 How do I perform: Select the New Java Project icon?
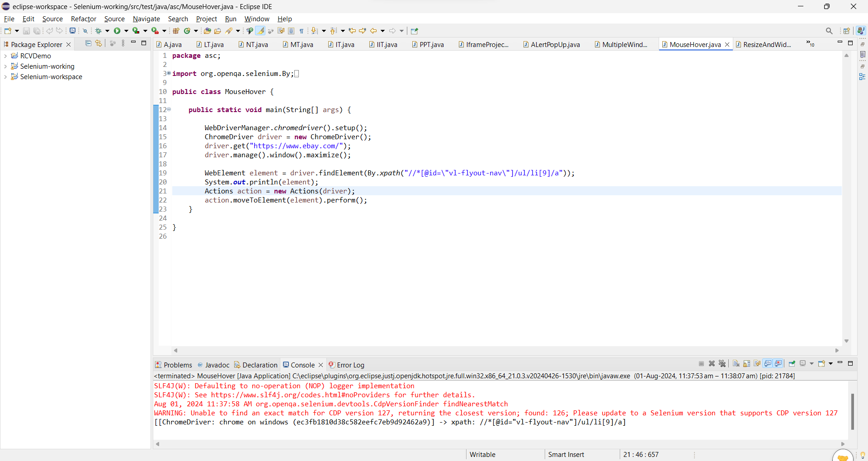click(176, 31)
